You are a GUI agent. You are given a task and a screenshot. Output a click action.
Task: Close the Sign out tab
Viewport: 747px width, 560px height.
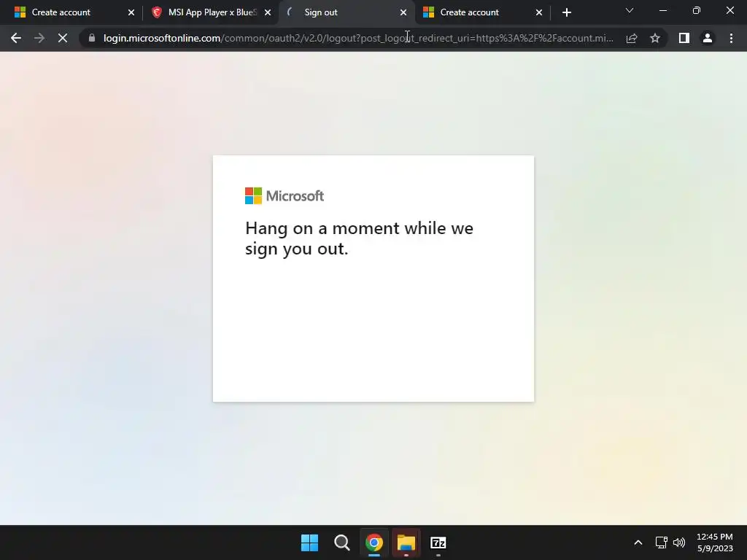403,12
